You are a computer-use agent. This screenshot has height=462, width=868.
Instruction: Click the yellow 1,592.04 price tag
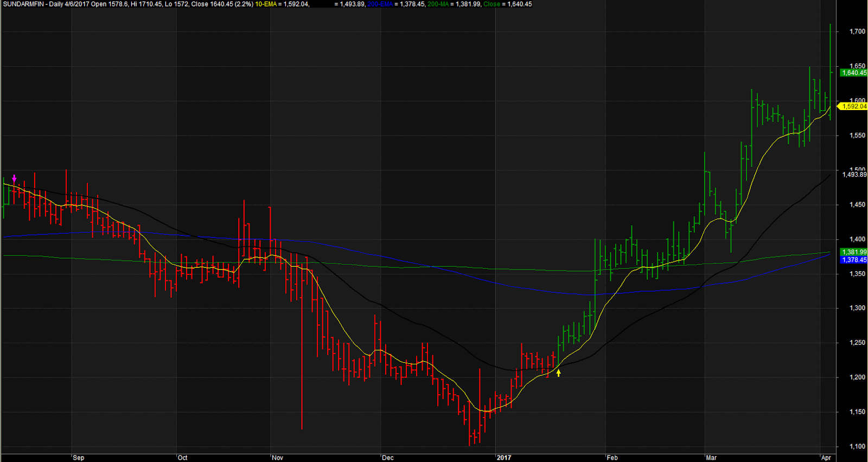(853, 106)
